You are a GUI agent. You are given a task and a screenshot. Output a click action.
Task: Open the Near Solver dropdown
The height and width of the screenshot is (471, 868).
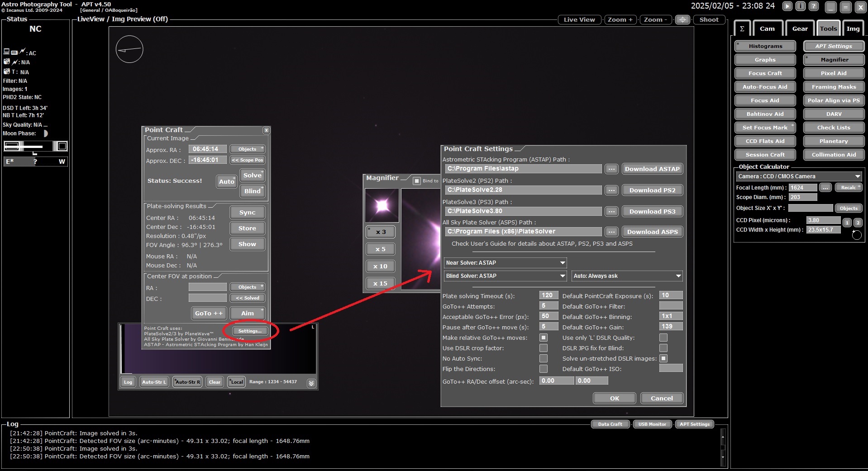pos(506,263)
